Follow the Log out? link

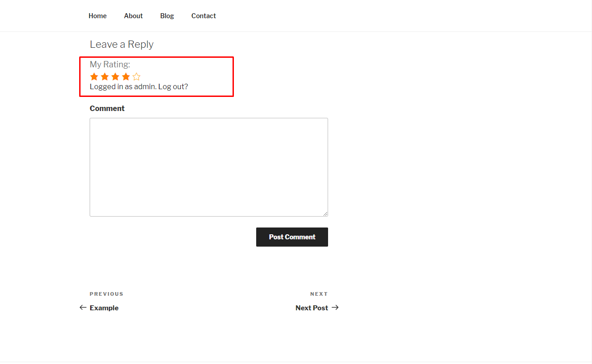coord(173,86)
